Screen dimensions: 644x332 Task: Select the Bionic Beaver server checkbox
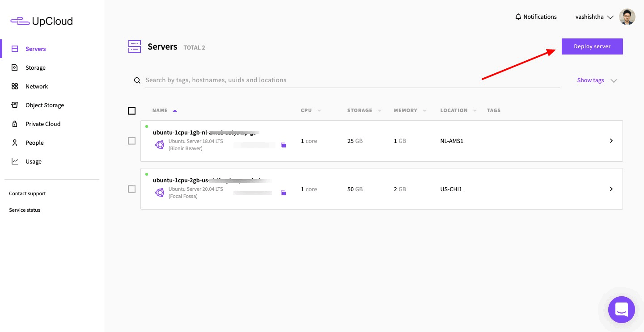coord(131,141)
